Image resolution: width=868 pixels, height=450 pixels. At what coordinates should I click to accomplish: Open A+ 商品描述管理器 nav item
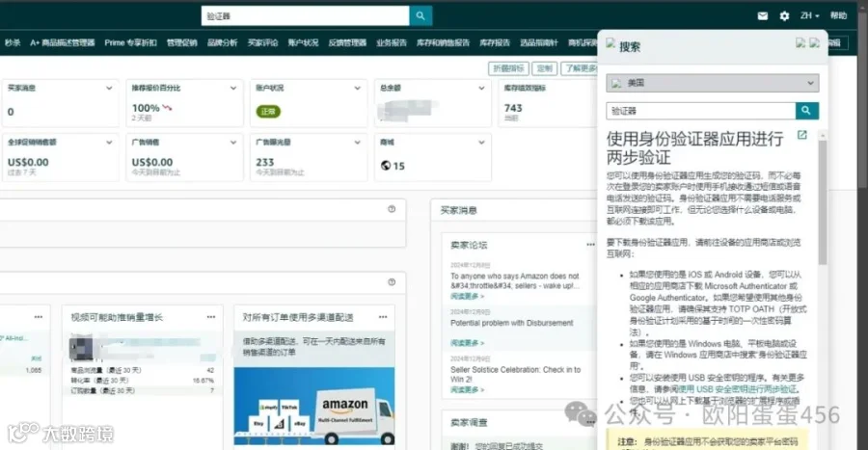(x=62, y=42)
